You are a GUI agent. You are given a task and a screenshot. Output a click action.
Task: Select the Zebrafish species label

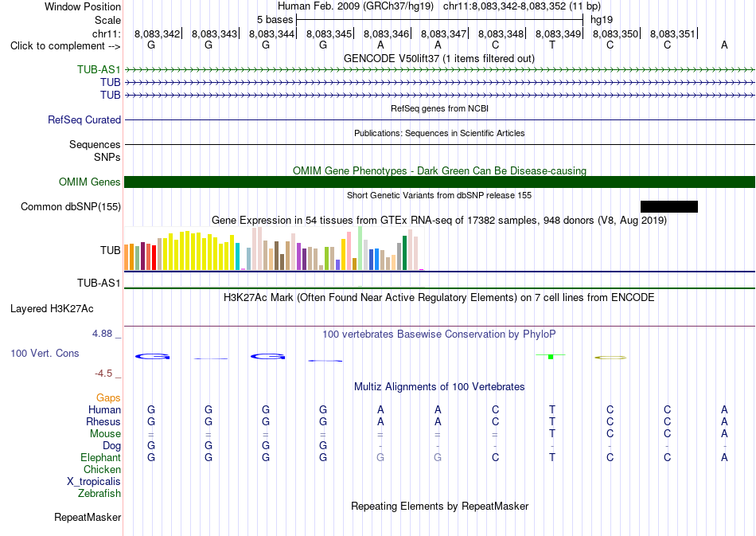(99, 494)
